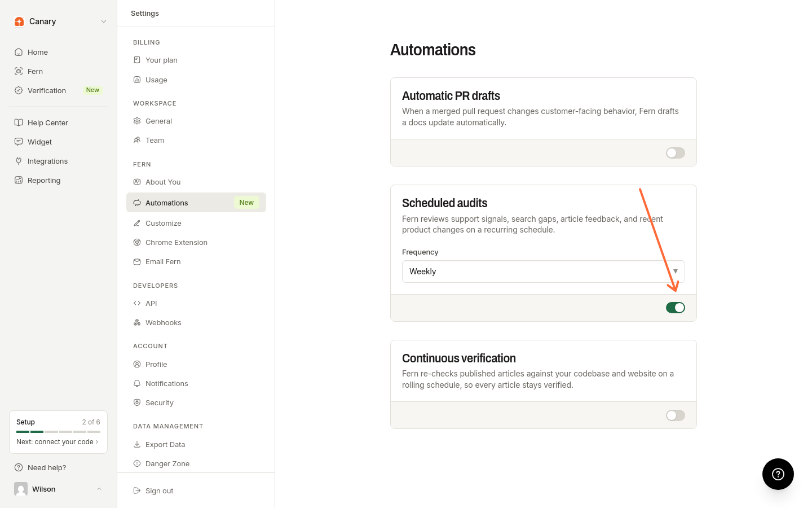This screenshot has height=508, width=812.
Task: Click the Email Fern envelope icon
Action: (x=137, y=261)
